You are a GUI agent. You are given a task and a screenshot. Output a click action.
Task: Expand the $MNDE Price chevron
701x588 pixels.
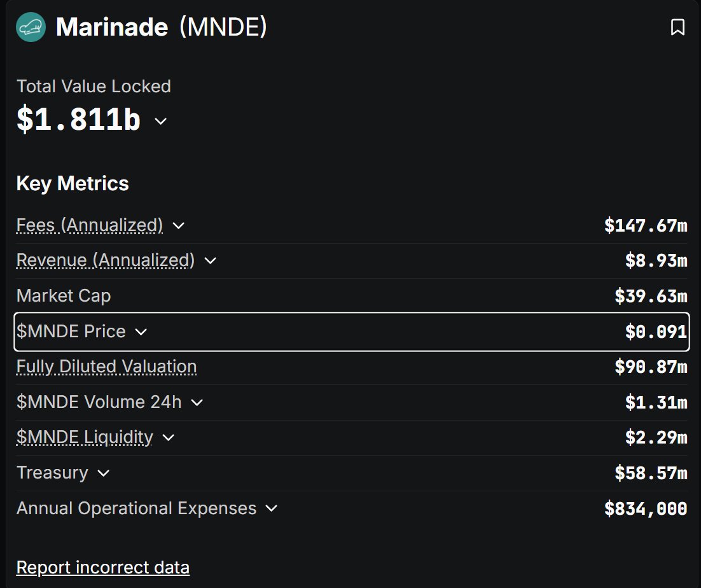(x=141, y=332)
